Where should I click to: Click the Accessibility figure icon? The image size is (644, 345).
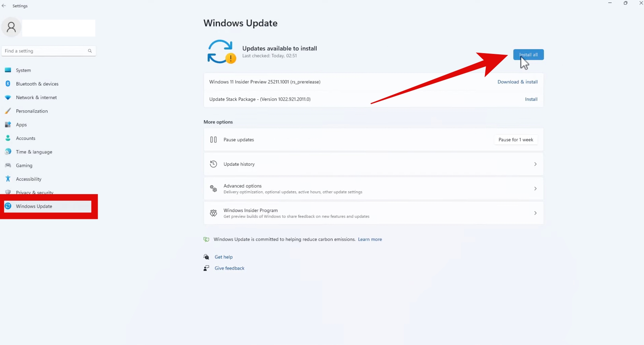(x=8, y=179)
